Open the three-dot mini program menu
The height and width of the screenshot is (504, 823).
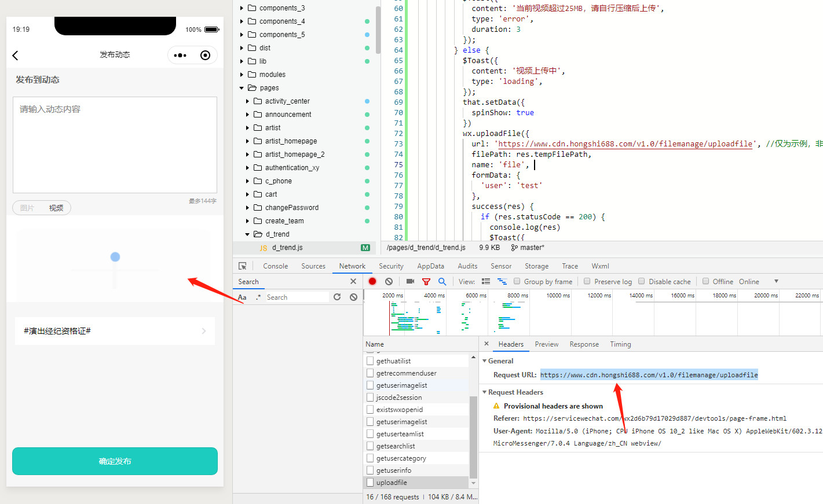180,56
